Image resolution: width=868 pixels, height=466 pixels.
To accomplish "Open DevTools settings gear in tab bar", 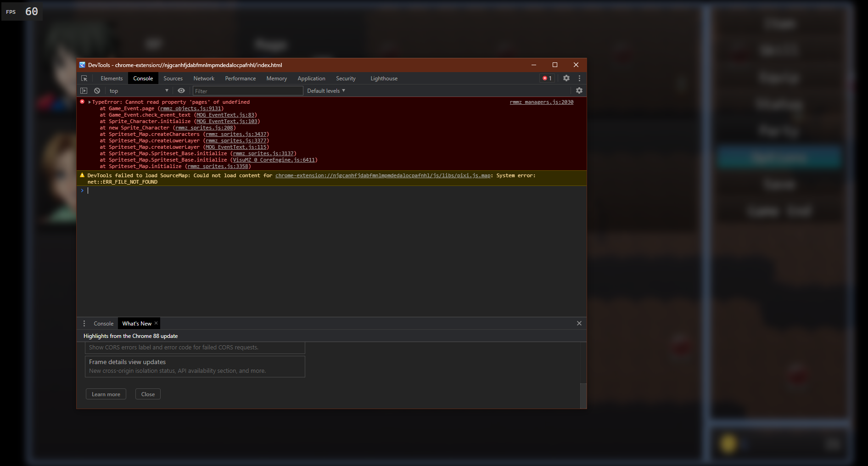I will (566, 79).
